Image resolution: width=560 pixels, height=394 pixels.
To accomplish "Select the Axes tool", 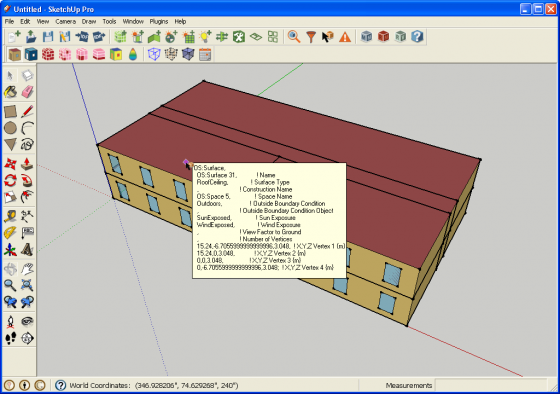I will pyautogui.click(x=10, y=249).
